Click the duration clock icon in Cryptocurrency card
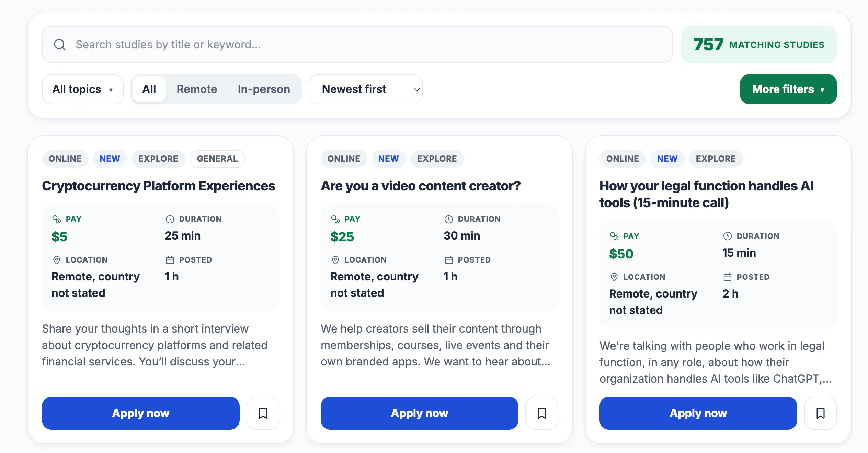 pyautogui.click(x=170, y=219)
